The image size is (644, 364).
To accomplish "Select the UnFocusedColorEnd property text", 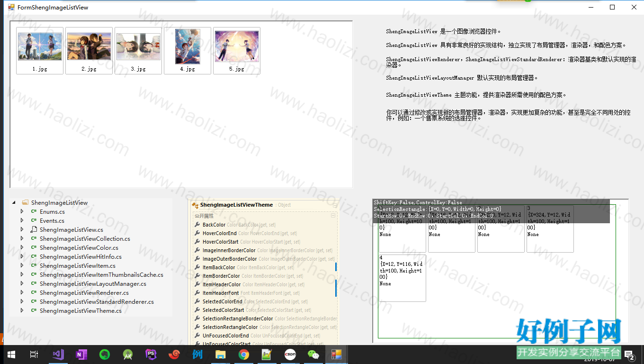I will coord(226,336).
